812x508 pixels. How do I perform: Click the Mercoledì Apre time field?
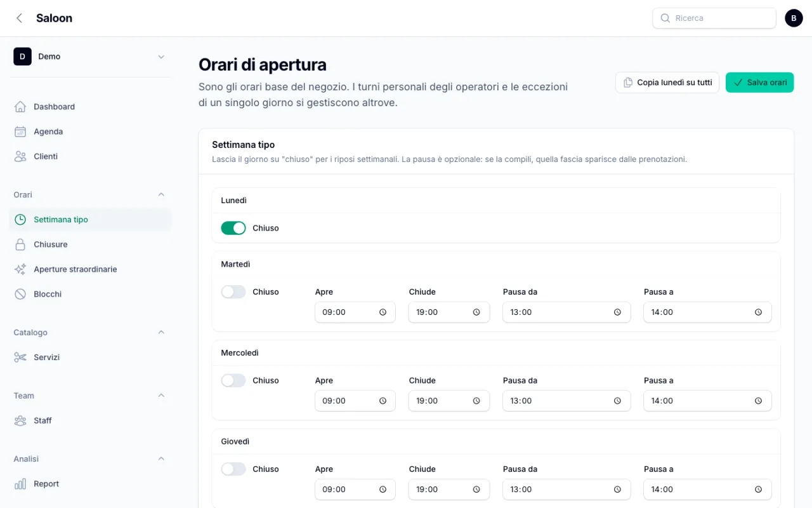coord(355,401)
